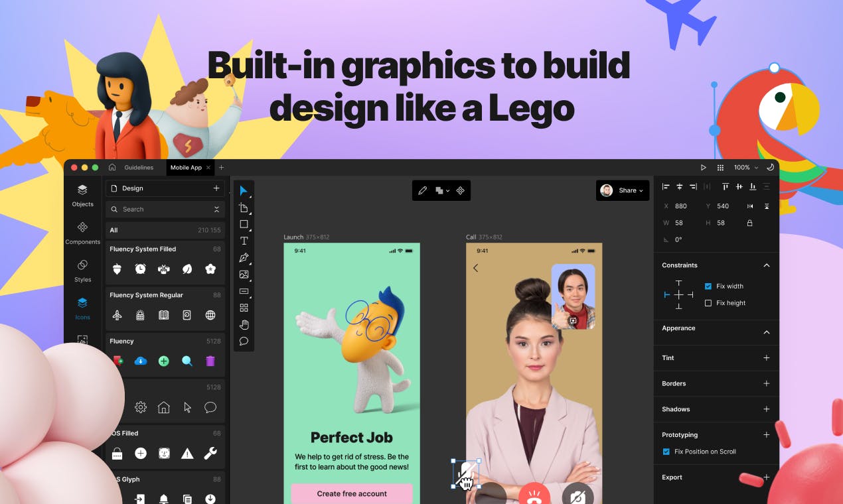
Task: Select the Comment bubble tool
Action: pos(244,342)
